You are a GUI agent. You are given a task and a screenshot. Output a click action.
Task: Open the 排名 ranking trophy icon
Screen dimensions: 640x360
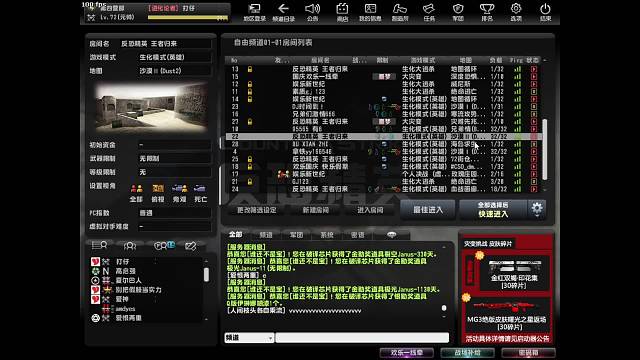point(487,12)
